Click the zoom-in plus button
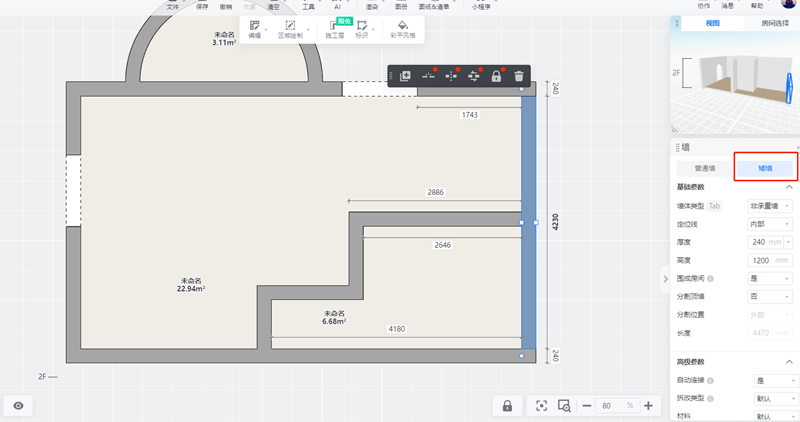The height and width of the screenshot is (422, 800). pos(648,405)
